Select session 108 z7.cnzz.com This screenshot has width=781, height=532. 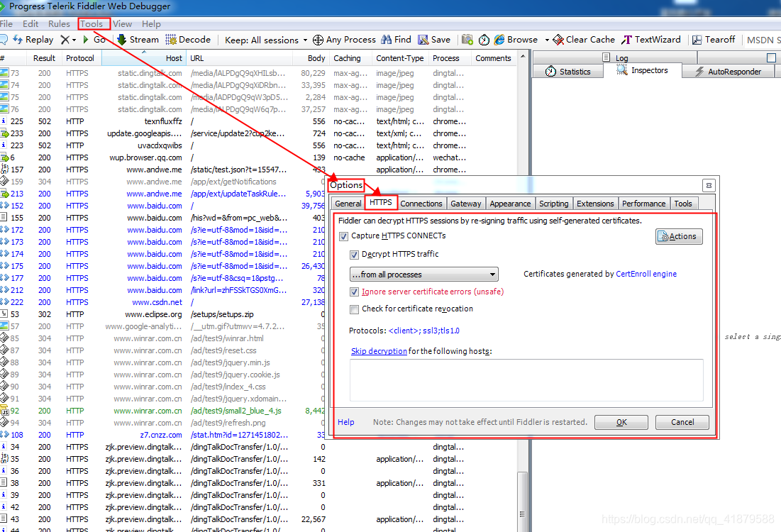click(x=162, y=435)
